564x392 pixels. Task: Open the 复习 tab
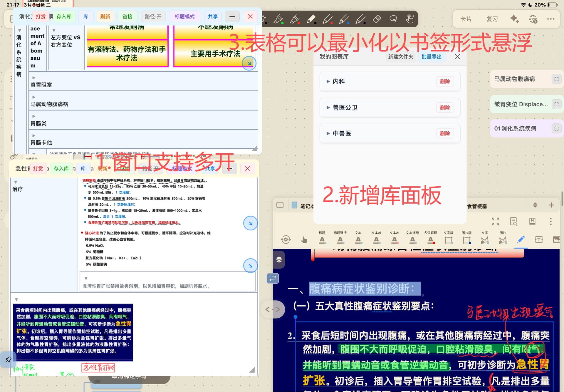pos(492,19)
